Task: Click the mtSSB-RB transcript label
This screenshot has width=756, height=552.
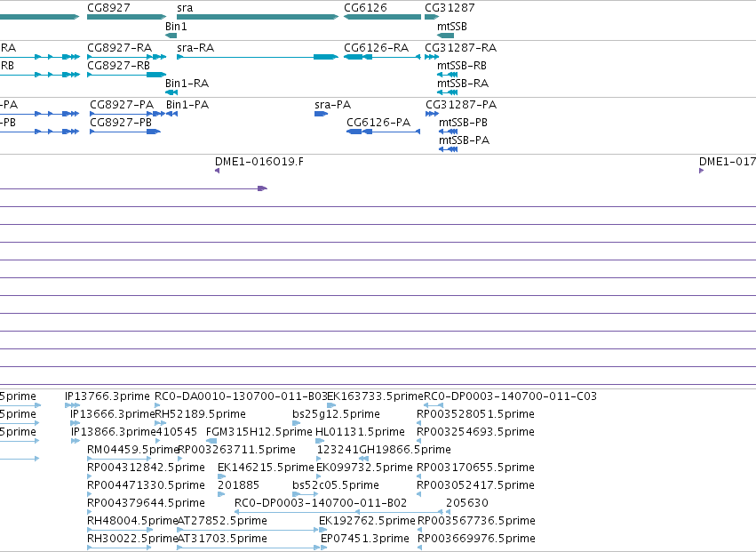Action: point(462,65)
